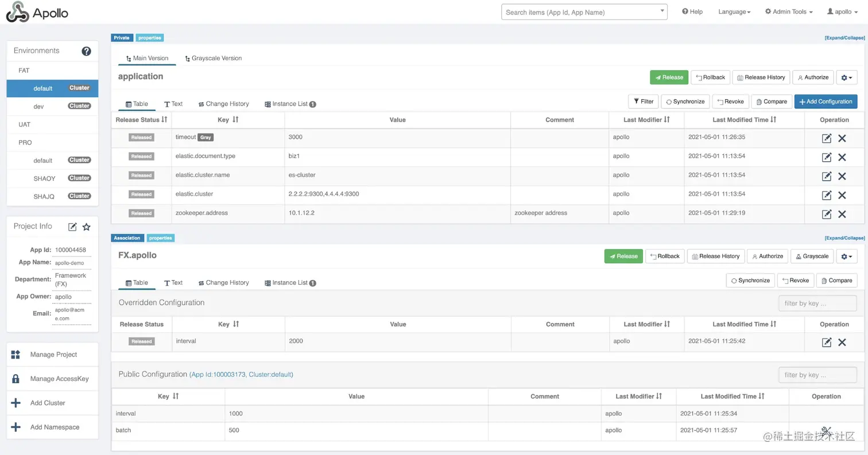Release the application namespace
Image resolution: width=868 pixels, height=455 pixels.
(x=669, y=77)
